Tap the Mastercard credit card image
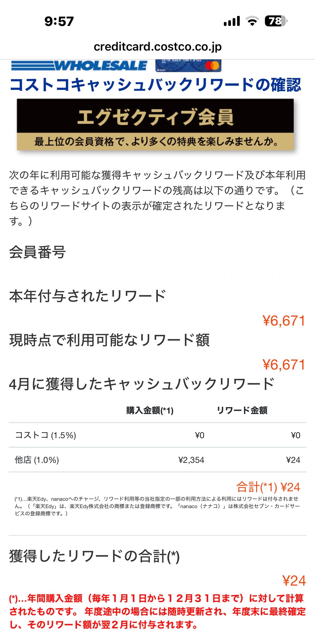Viewport: 315px width, 644px height. tap(188, 65)
